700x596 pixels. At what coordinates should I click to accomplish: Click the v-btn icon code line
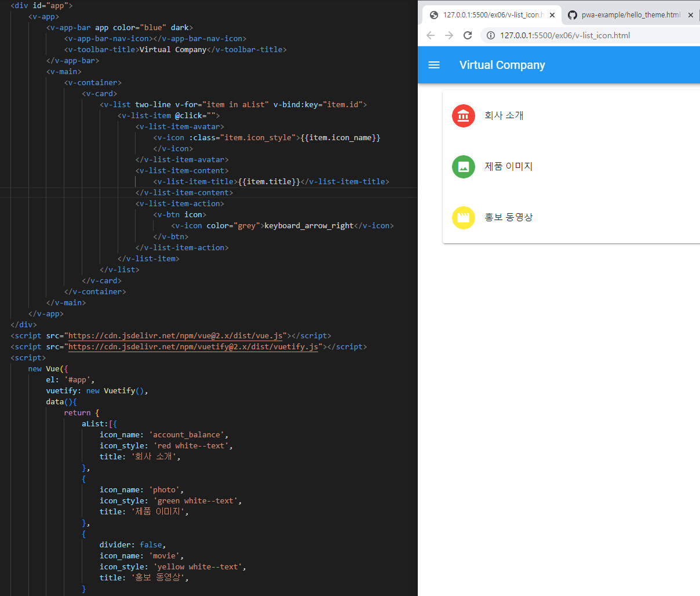point(180,215)
